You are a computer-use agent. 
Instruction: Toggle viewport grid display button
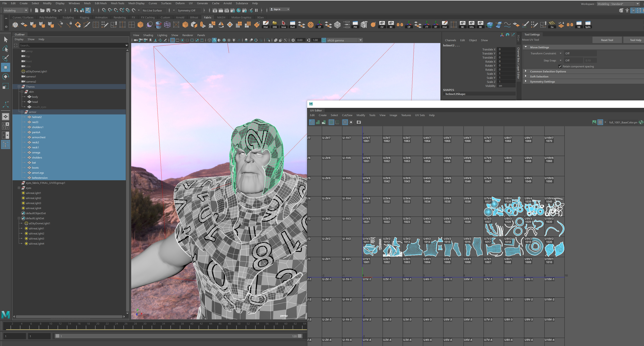click(x=172, y=40)
